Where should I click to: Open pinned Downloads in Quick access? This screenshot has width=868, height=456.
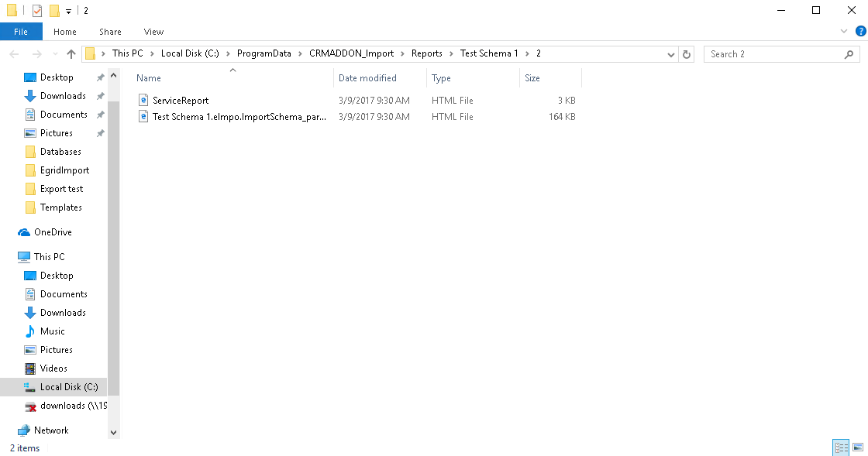click(x=63, y=96)
